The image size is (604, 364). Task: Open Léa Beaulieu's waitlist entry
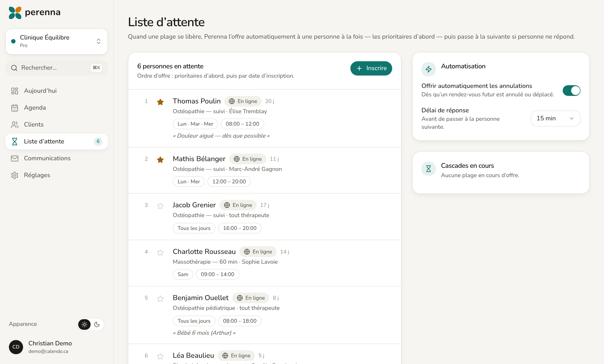point(264,354)
